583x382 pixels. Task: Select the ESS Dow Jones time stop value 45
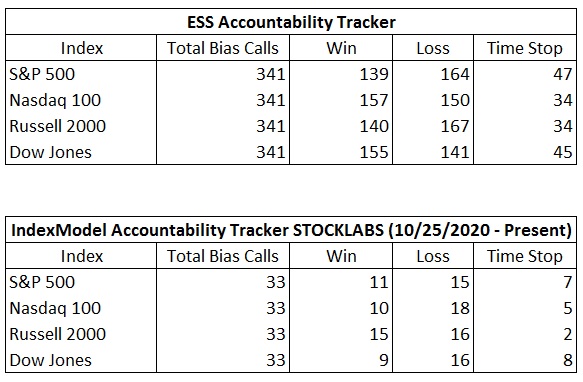[x=563, y=152]
